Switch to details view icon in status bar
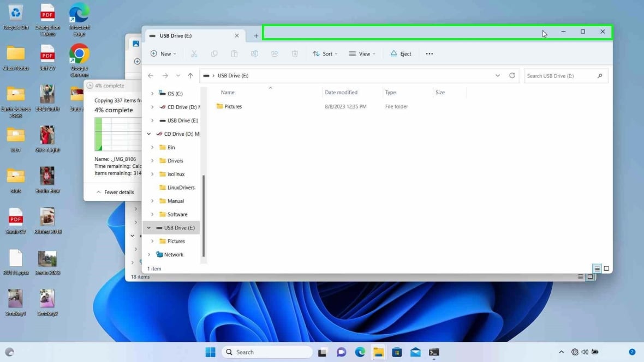The width and height of the screenshot is (644, 362). [x=597, y=268]
